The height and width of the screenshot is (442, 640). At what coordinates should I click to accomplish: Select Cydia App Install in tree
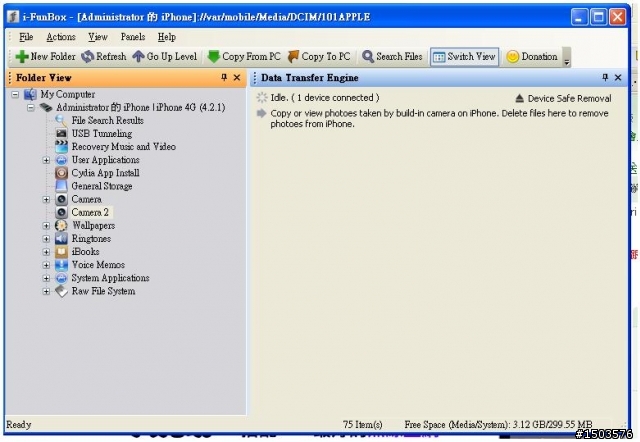click(105, 173)
